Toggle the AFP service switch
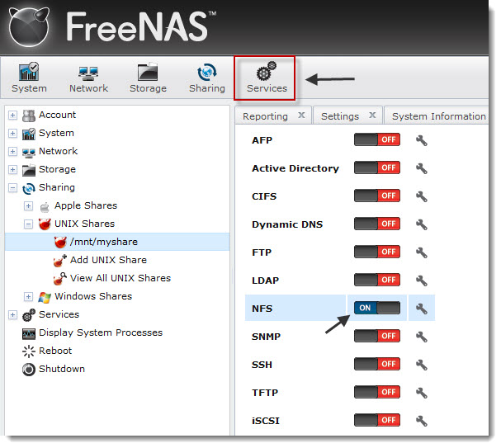The width and height of the screenshot is (501, 448). tap(377, 139)
